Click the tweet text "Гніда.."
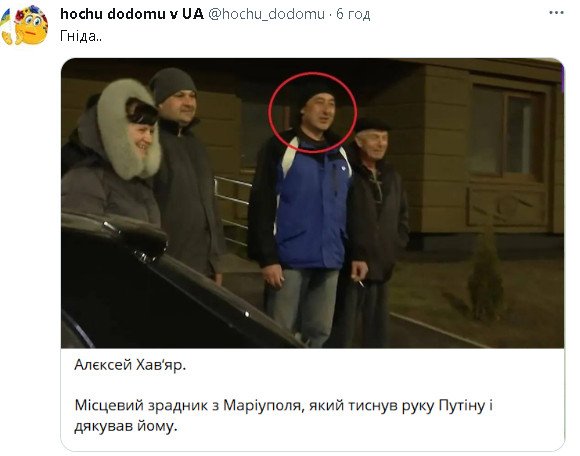 pyautogui.click(x=81, y=36)
